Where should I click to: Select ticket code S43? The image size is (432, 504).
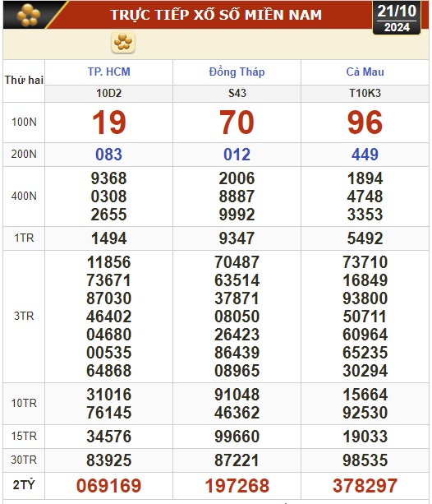pos(237,93)
